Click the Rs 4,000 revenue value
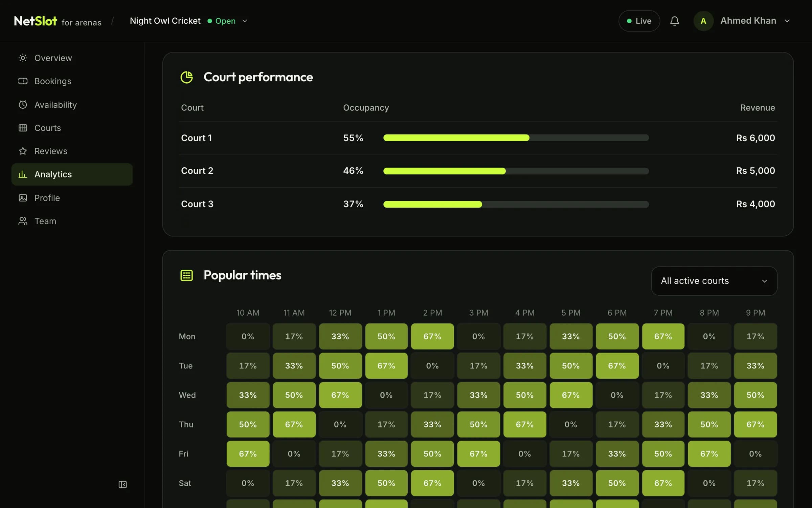812x508 pixels. pyautogui.click(x=755, y=204)
